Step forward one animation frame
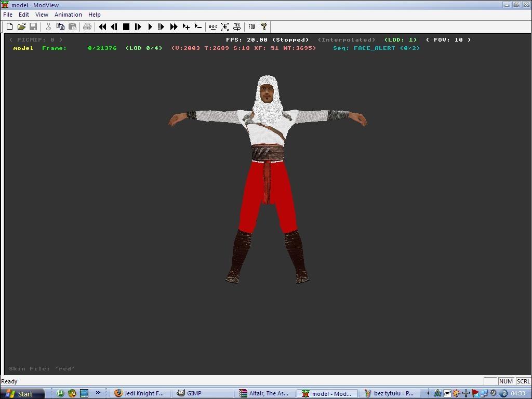The height and width of the screenshot is (399, 532). click(138, 26)
